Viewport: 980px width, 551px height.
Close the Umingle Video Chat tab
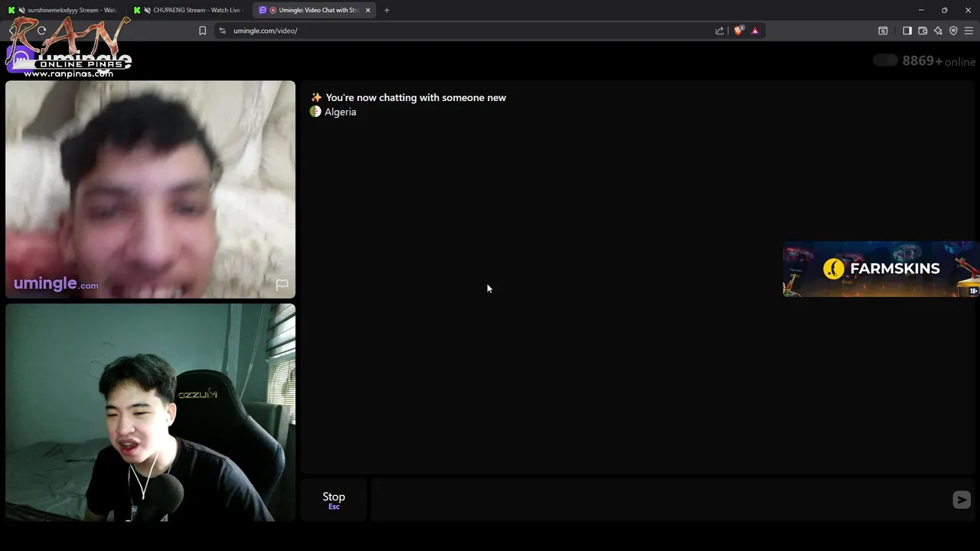(367, 10)
